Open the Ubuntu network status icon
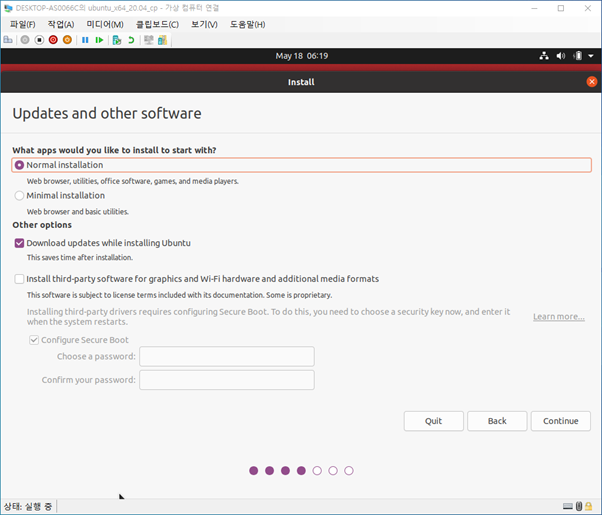602x515 pixels. coord(544,56)
